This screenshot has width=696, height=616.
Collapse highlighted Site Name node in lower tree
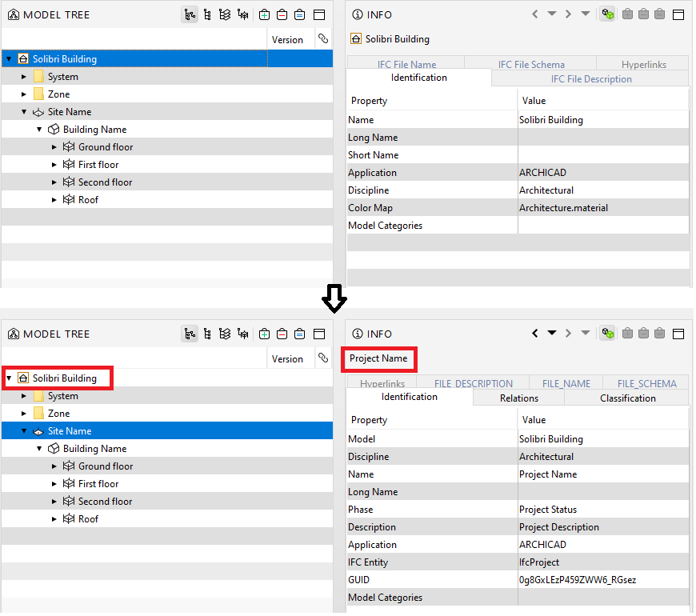24,431
